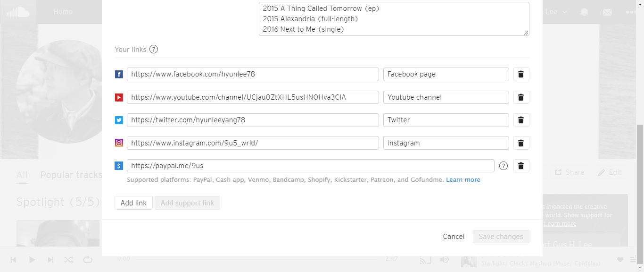
Task: Like the playing track with heart icon
Action: [x=620, y=260]
